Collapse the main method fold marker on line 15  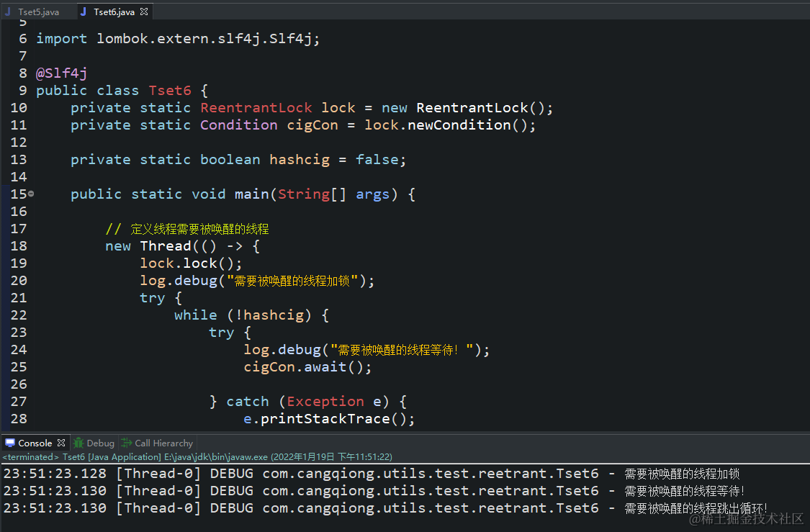pos(31,194)
